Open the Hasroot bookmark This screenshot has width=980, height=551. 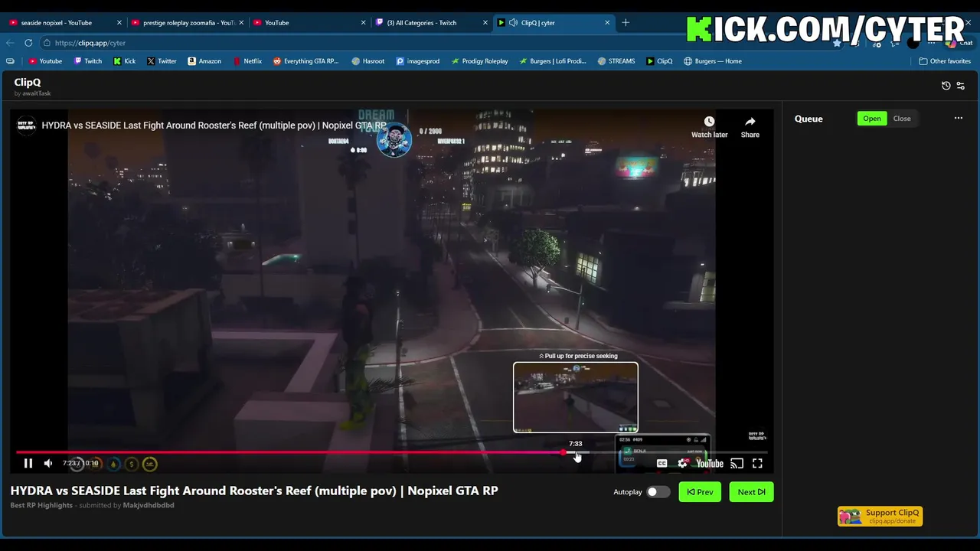pos(368,61)
